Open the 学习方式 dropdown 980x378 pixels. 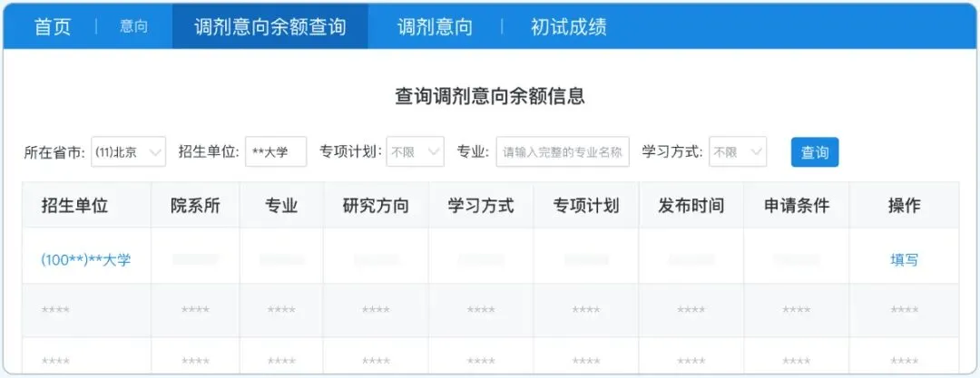[738, 151]
